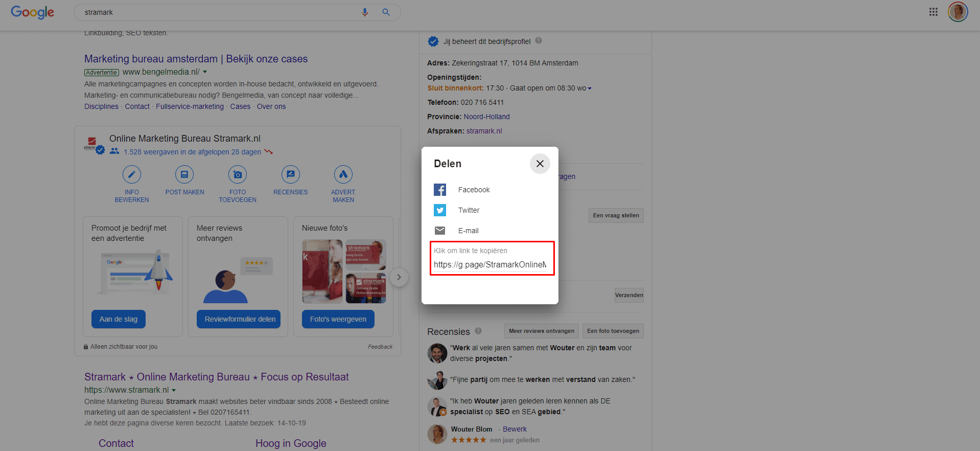
Task: Open the Over ons sitelink
Action: pyautogui.click(x=271, y=106)
